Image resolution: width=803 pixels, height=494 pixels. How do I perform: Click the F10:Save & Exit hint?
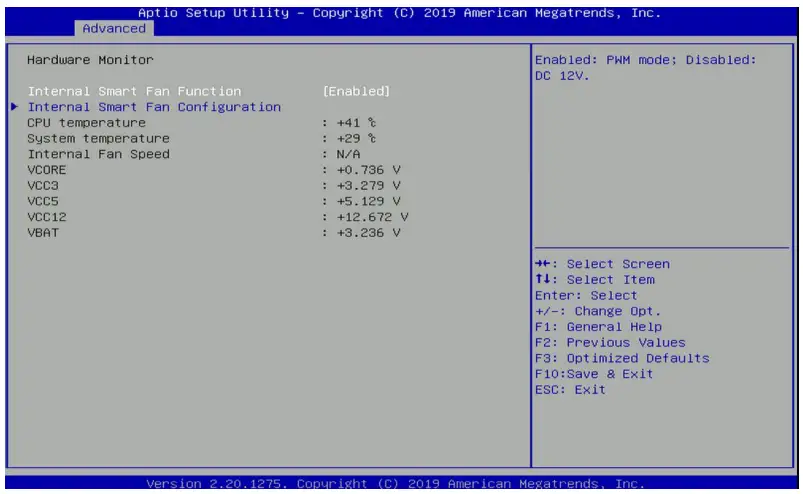[594, 374]
